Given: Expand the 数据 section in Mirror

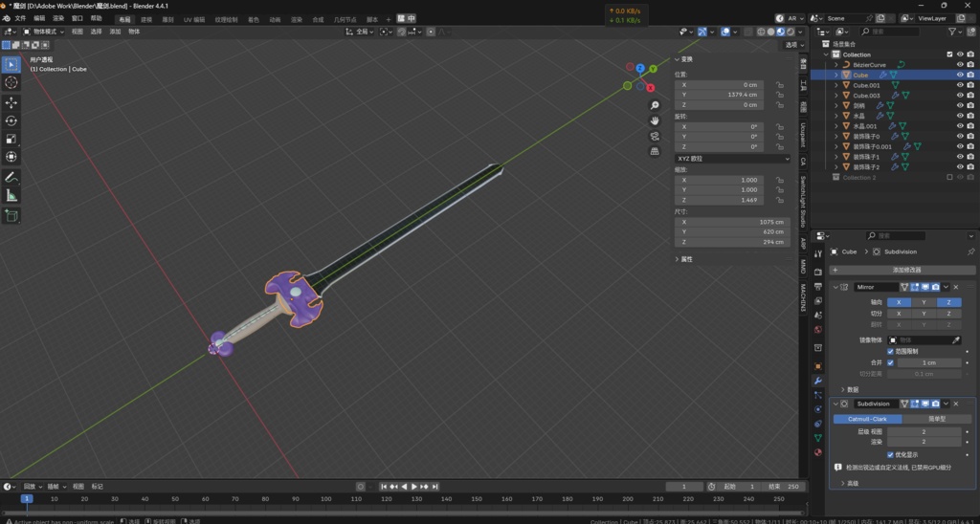Looking at the screenshot, I should coord(849,390).
